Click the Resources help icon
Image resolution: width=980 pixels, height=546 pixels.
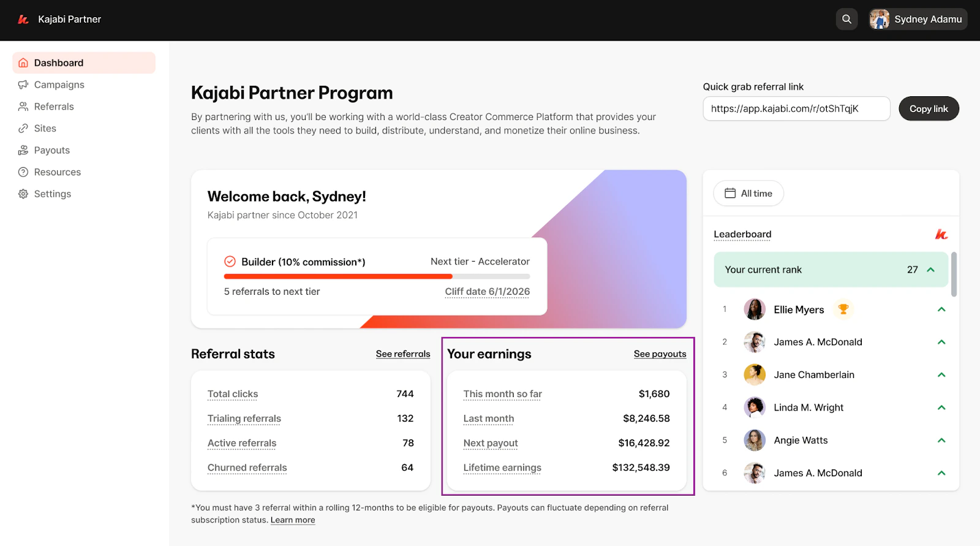23,172
